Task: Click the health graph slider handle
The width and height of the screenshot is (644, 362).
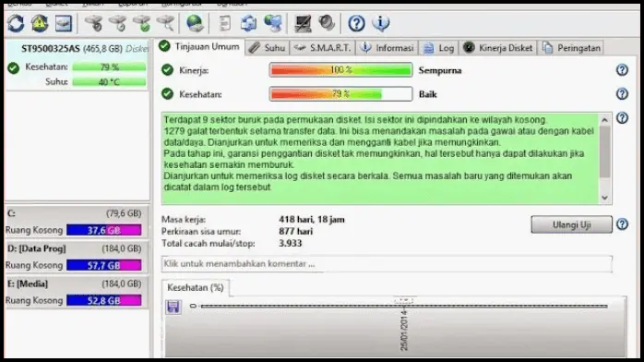Action: coord(193,306)
